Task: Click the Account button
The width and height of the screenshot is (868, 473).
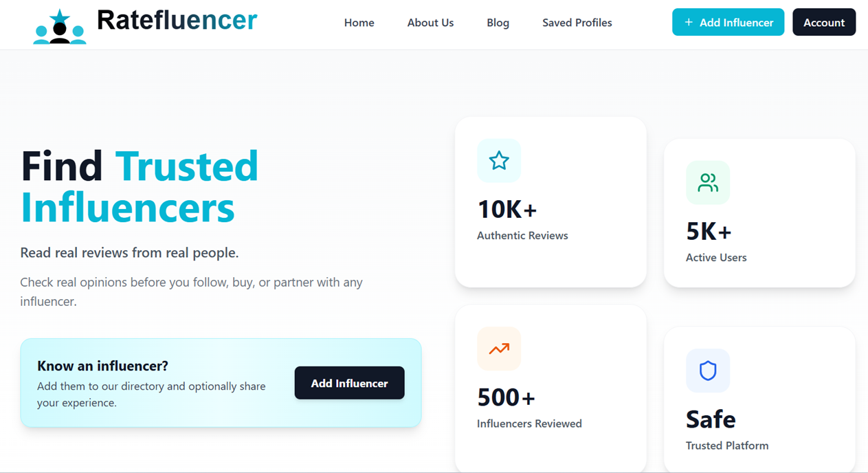Action: coord(824,22)
